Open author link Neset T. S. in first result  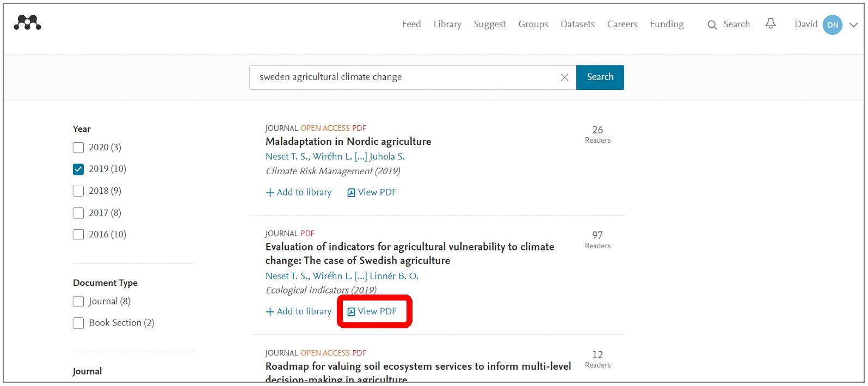coord(287,156)
